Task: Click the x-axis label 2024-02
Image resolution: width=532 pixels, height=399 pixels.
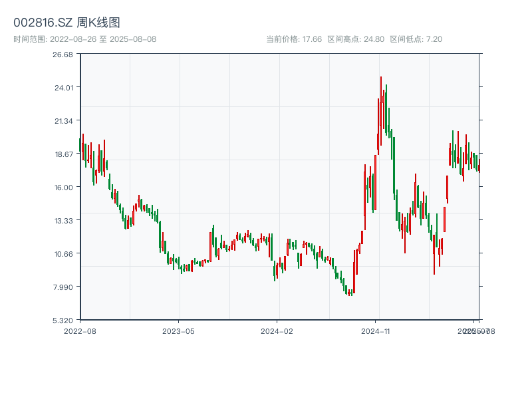Action: point(277,331)
